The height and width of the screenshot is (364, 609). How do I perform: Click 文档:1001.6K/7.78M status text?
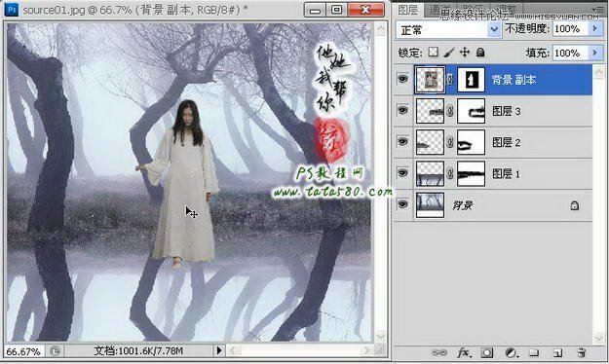[138, 351]
